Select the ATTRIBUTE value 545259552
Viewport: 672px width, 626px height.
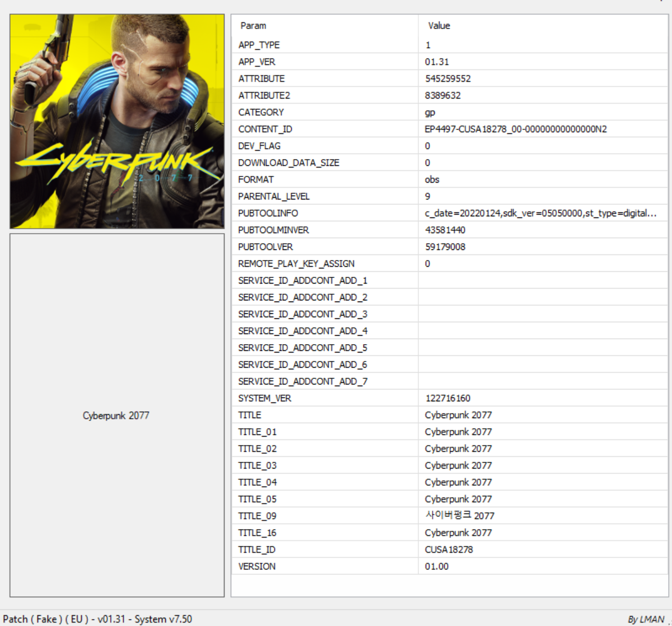click(448, 78)
